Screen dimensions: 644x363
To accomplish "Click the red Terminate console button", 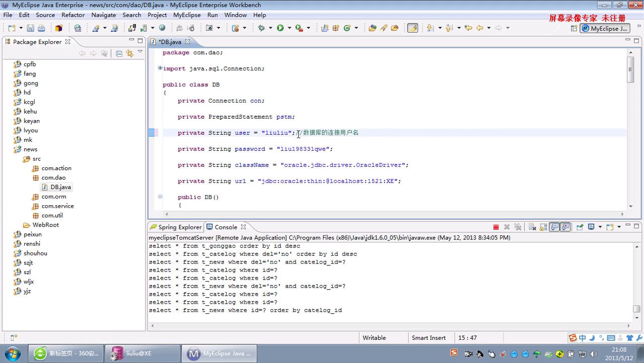I will click(496, 227).
